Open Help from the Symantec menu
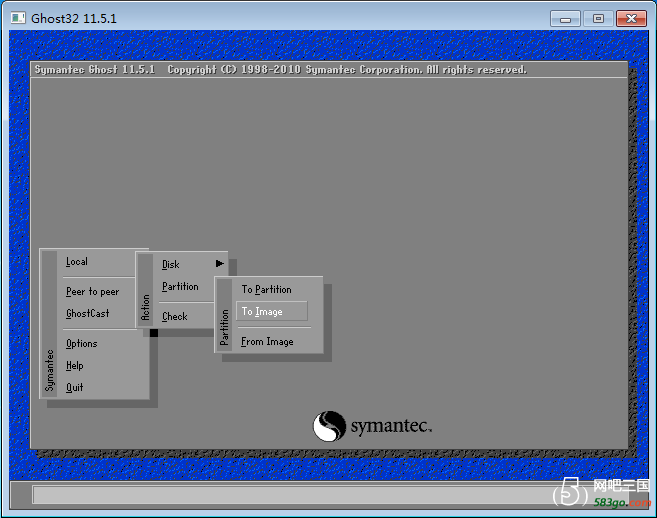This screenshot has width=657, height=518. [75, 365]
